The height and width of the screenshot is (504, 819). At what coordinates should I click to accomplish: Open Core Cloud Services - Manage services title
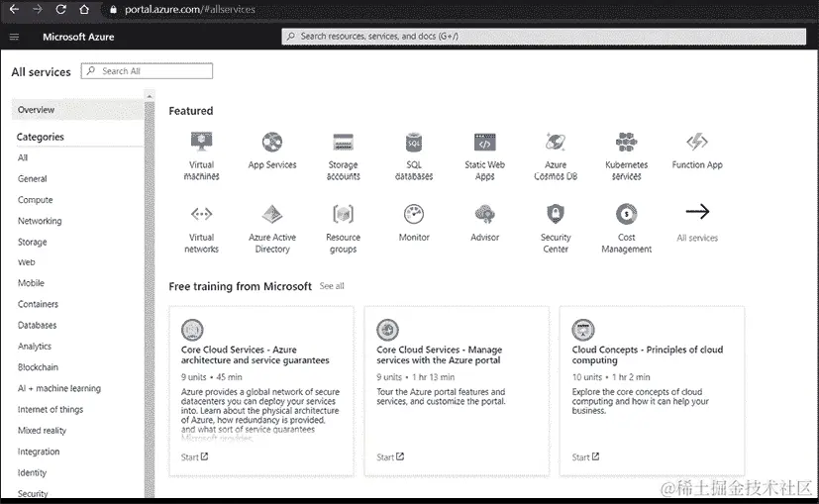[x=440, y=354]
